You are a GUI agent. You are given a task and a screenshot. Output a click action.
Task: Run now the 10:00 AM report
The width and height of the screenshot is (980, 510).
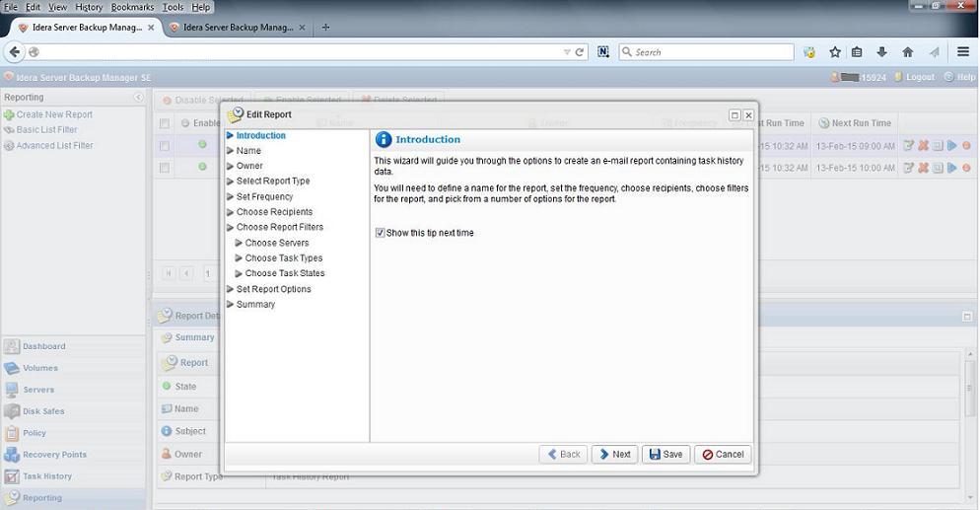[951, 168]
